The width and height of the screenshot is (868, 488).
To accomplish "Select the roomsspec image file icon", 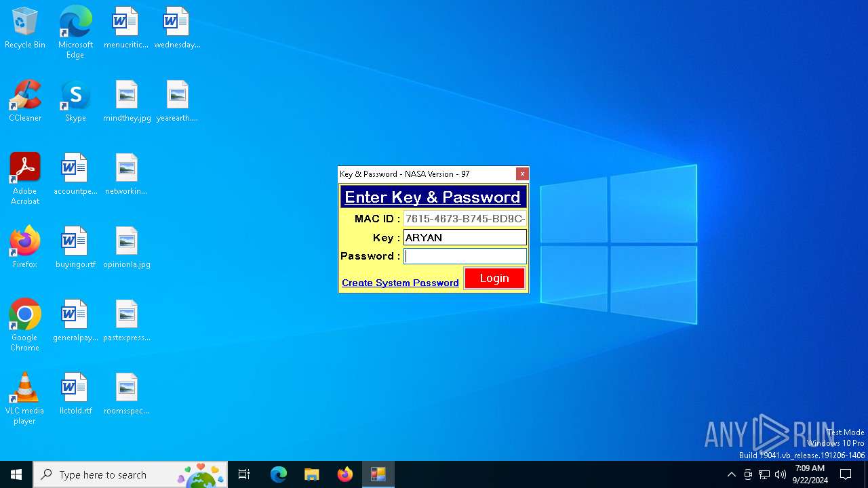I will pyautogui.click(x=126, y=394).
